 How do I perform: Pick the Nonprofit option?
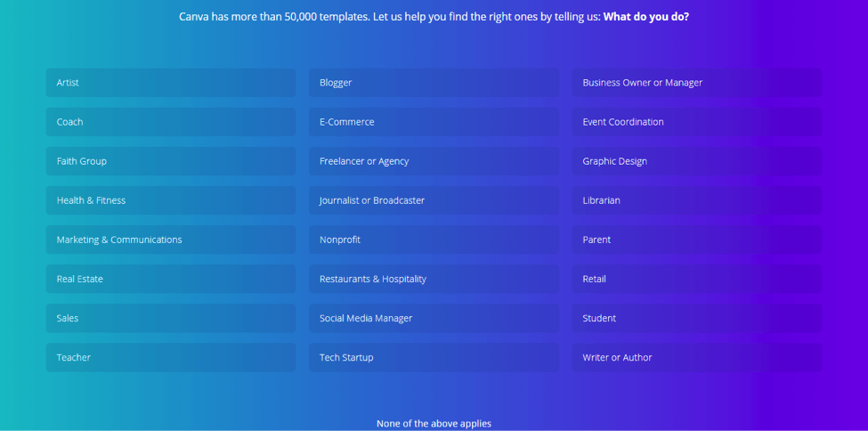[x=434, y=240]
